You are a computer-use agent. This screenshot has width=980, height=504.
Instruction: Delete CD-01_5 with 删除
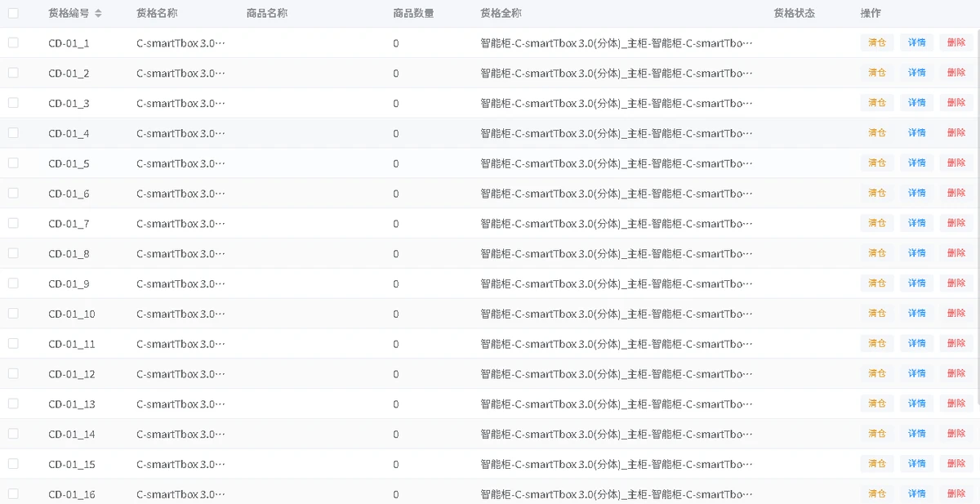(x=956, y=163)
